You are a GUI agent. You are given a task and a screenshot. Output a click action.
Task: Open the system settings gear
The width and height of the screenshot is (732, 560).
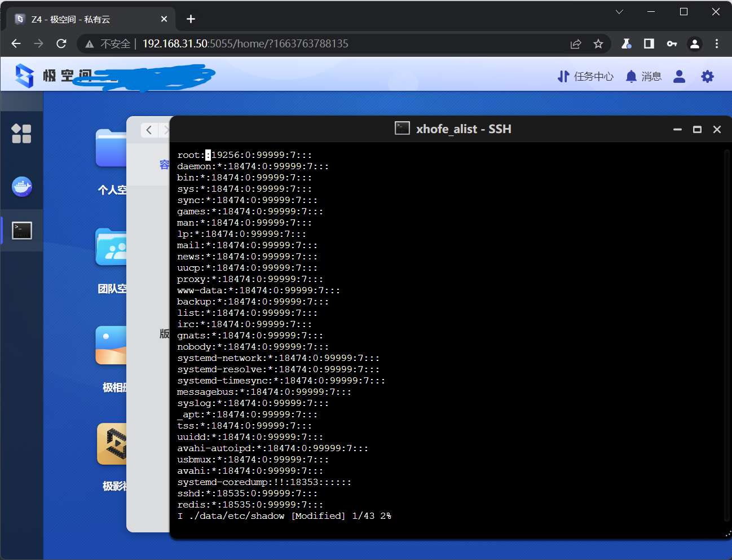pos(707,76)
